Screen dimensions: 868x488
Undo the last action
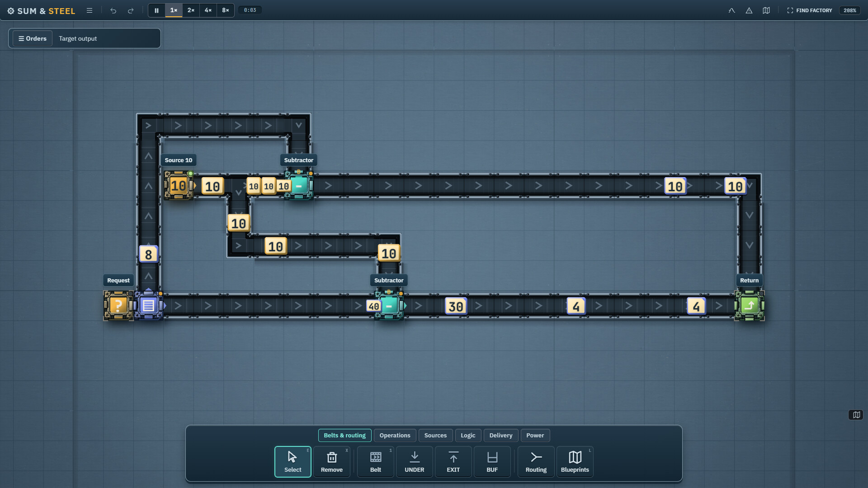coord(113,10)
